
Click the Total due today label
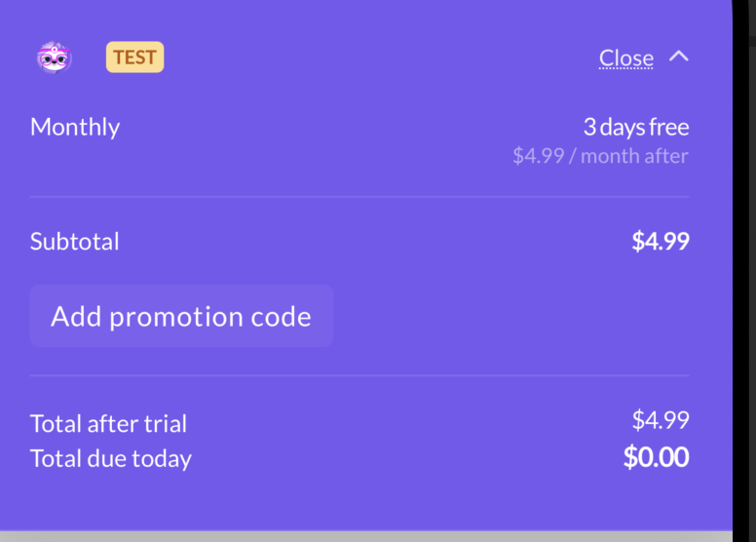pos(111,459)
